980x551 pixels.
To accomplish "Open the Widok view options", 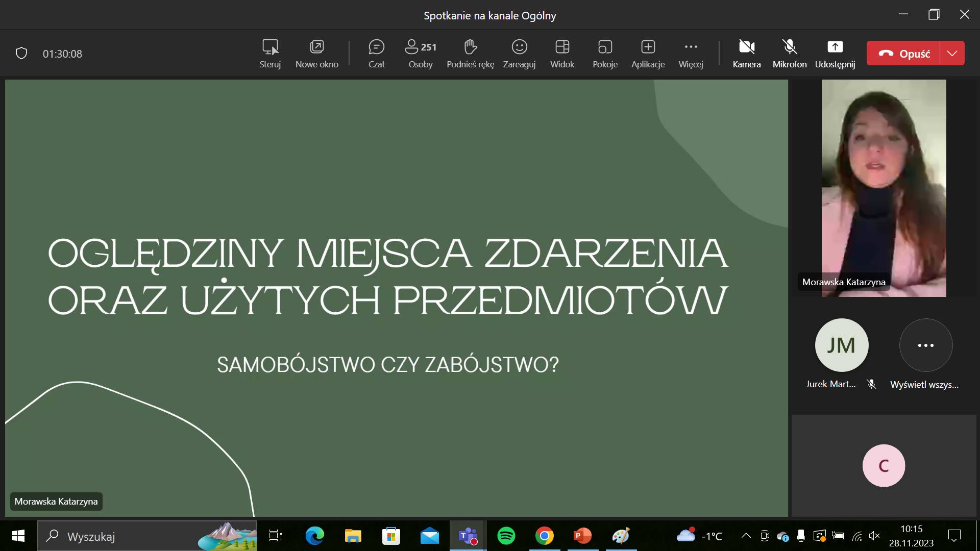I will pos(562,53).
